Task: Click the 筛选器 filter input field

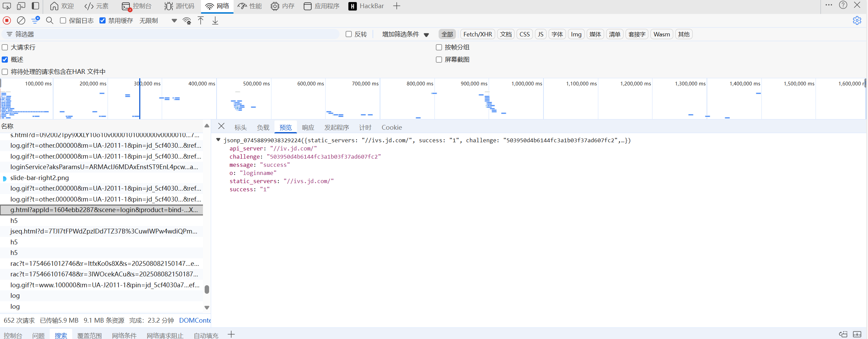Action: [170, 34]
